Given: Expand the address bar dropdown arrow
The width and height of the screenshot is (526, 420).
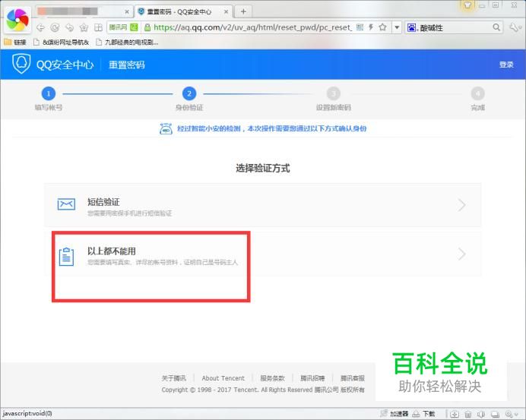Looking at the screenshot, I should 397,27.
